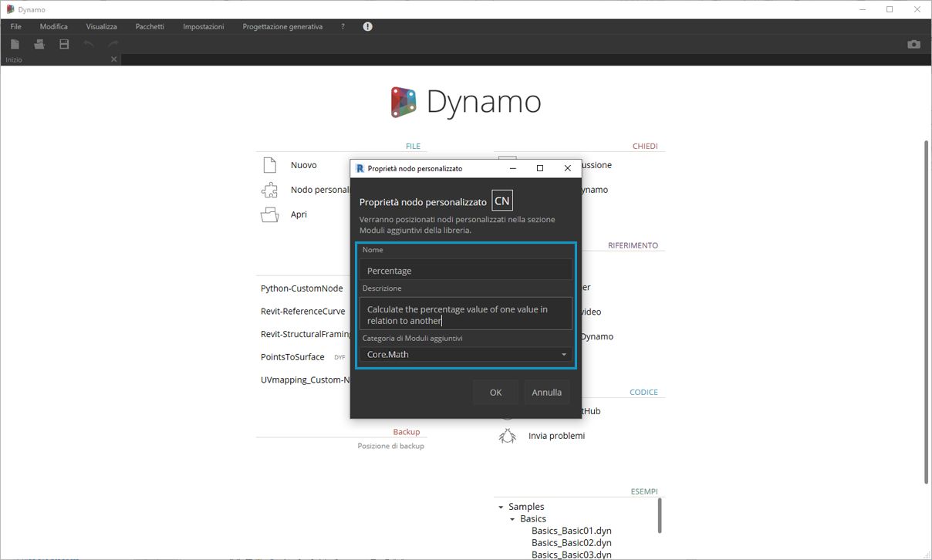Click Posizione di backup link
Viewport: 932px width, 560px height.
coord(390,446)
